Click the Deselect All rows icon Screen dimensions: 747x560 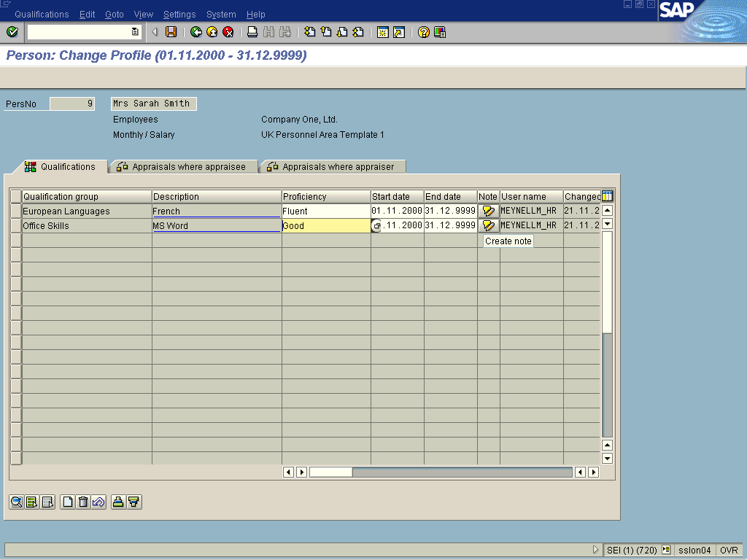[x=47, y=502]
